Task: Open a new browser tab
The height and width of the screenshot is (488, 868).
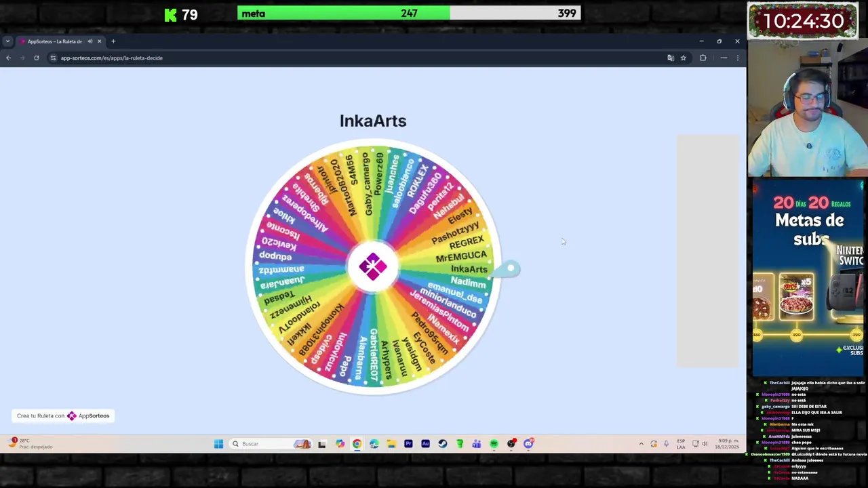Action: [113, 41]
